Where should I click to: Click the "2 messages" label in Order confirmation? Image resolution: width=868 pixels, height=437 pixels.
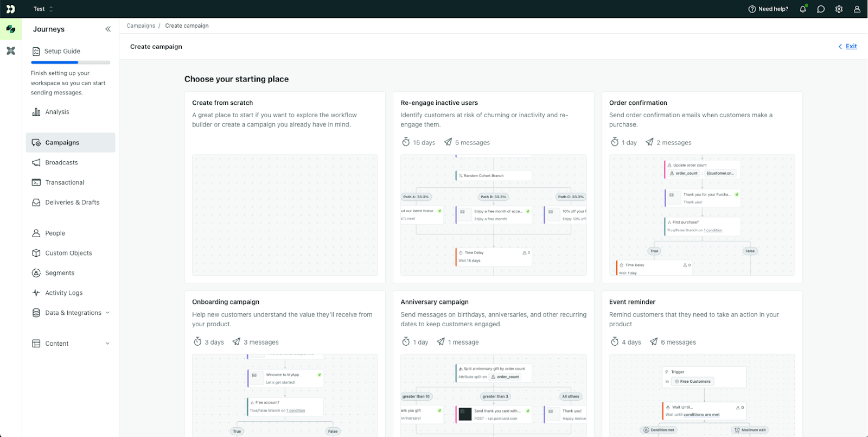674,143
